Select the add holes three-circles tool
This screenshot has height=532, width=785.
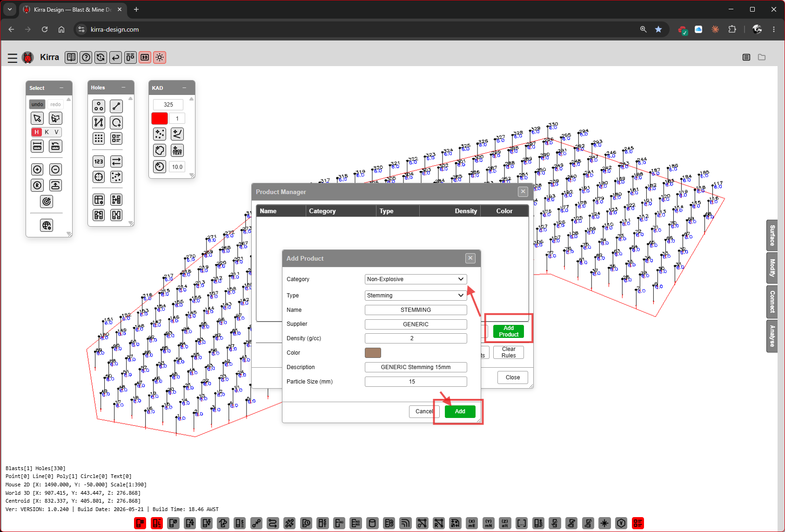tap(99, 107)
